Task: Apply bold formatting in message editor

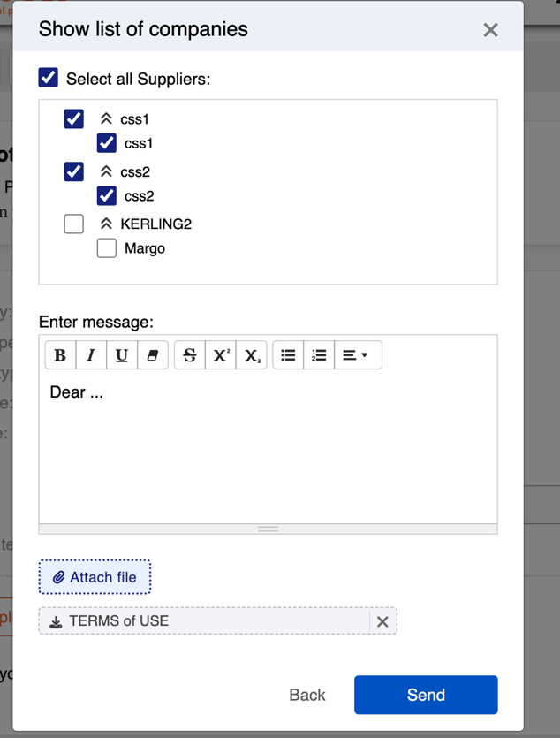Action: click(x=60, y=355)
